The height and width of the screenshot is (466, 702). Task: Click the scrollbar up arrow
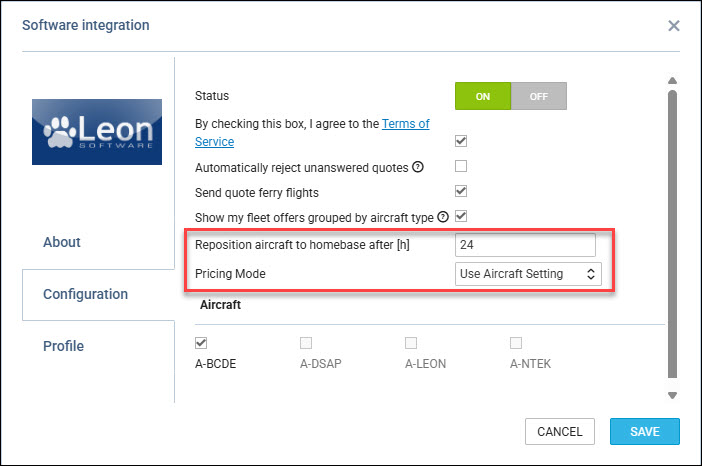tap(672, 81)
